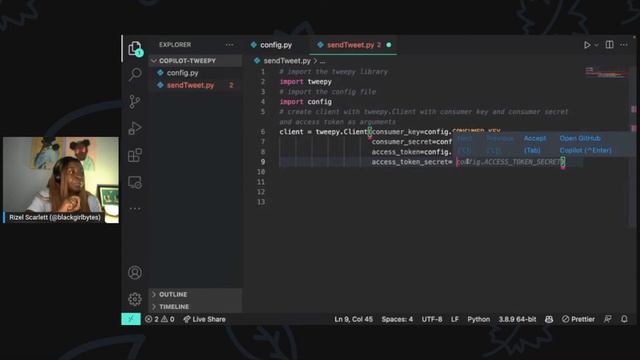Close sendTweet.py using the unsaved dot
Viewport: 640px width, 360px height.
click(x=389, y=45)
